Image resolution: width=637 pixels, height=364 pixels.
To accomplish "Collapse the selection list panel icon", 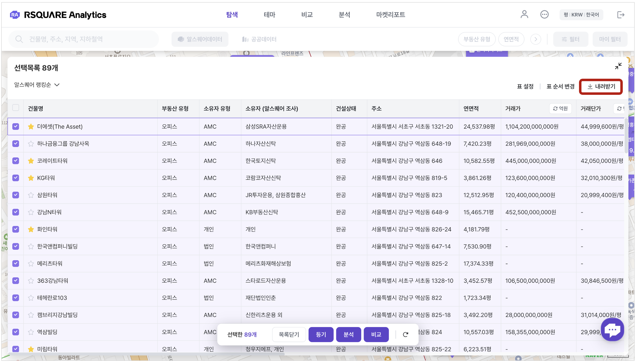I will (618, 66).
